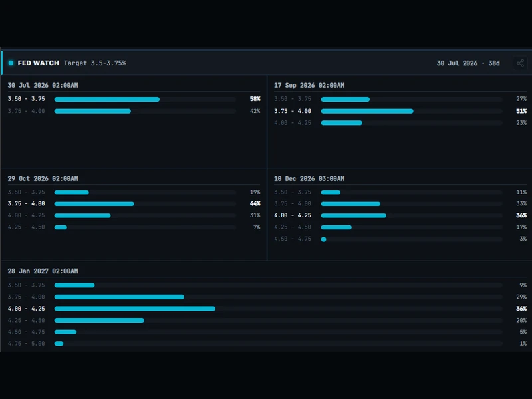The image size is (532, 399).
Task: Click the 30 Jul 2026 · 38d countdown
Action: pyautogui.click(x=468, y=63)
